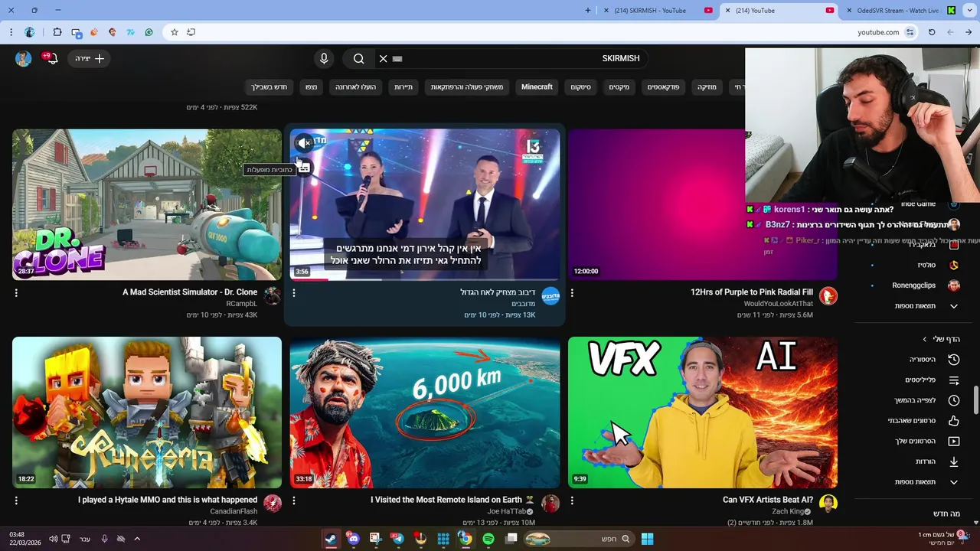
Task: Open 'A Mad Scientist Simulator - Dr. Clone' title
Action: (x=190, y=292)
